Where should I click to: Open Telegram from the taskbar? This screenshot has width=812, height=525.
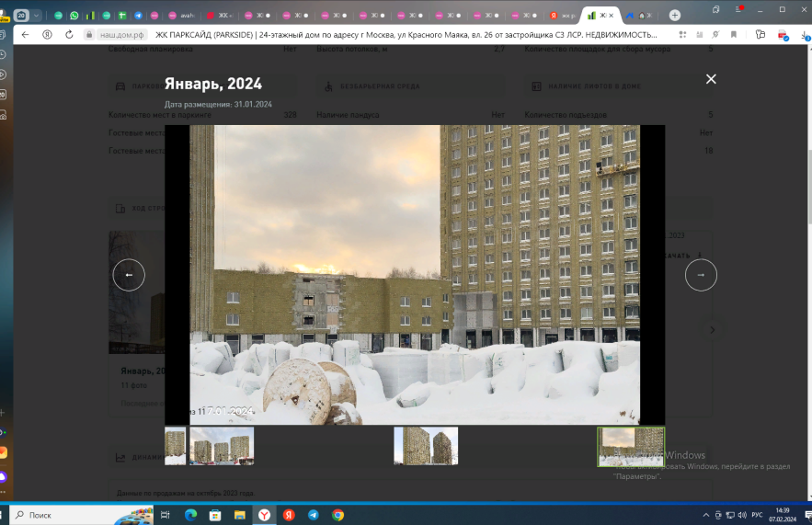314,515
